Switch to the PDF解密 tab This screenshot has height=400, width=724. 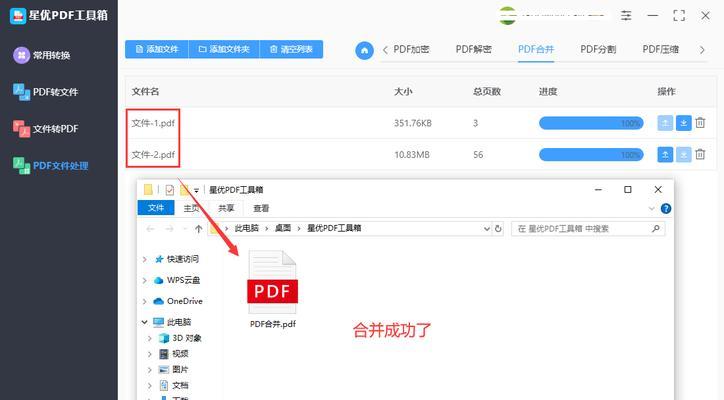[x=473, y=49]
